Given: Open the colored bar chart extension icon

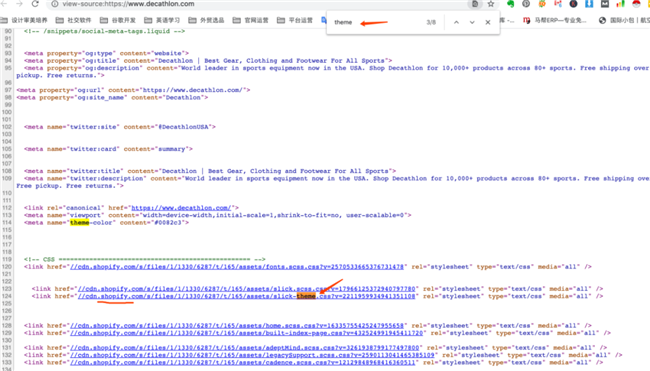Looking at the screenshot, I should (x=621, y=4).
